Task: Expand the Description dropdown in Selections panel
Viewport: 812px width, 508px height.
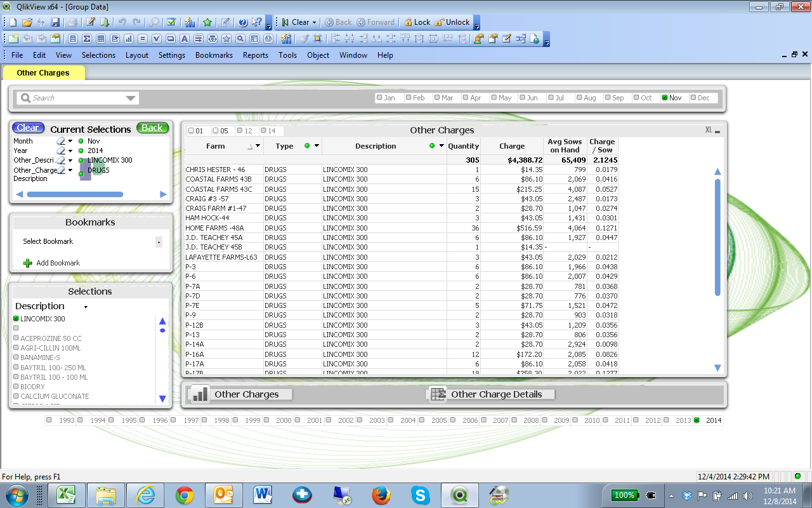Action: [x=86, y=307]
